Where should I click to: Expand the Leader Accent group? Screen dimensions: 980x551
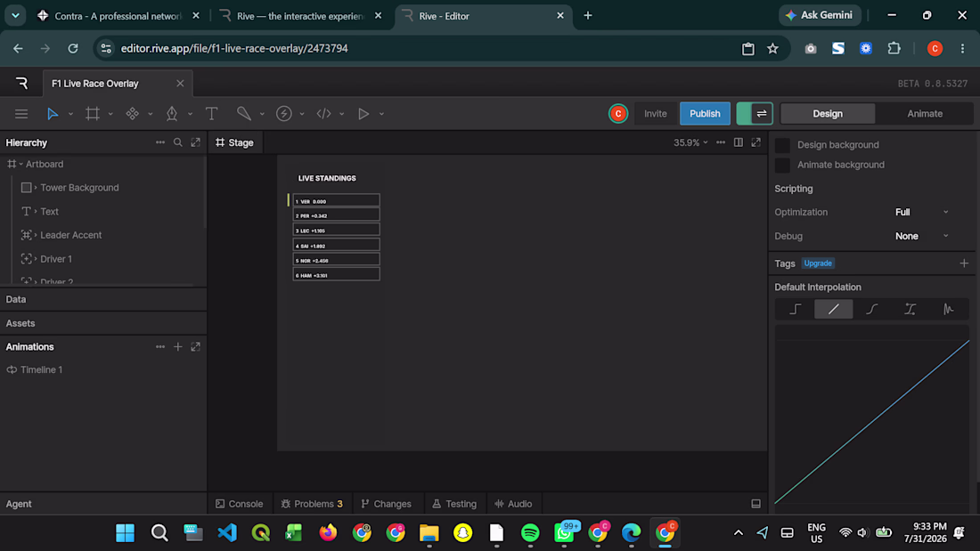coord(36,235)
